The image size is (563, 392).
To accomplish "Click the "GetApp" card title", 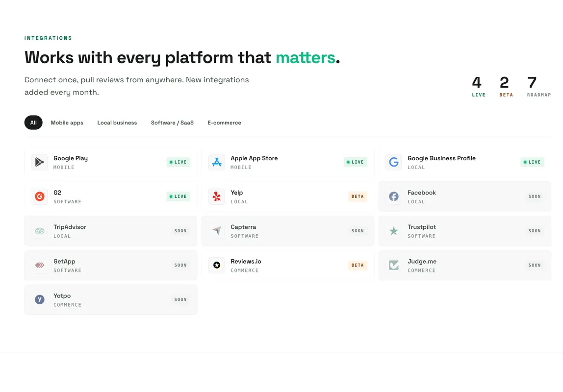I will [x=64, y=262].
